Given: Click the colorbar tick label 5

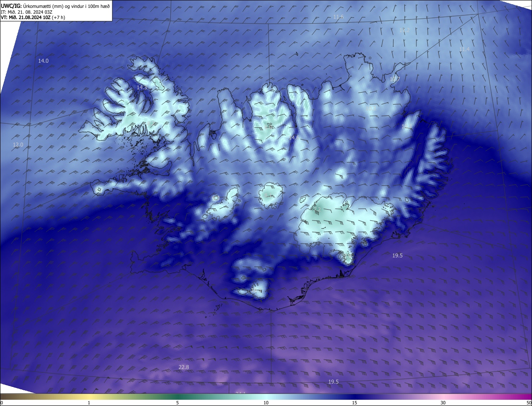Looking at the screenshot, I should pos(177,403).
